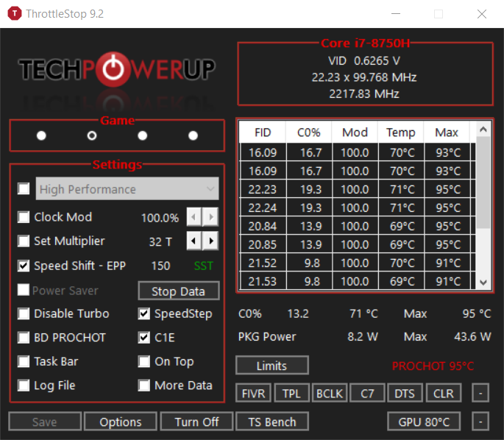Open the TPL turbo power limits

point(291,393)
